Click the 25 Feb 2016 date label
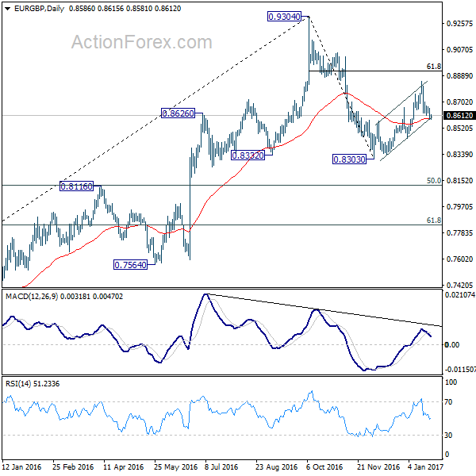The width and height of the screenshot is (476, 476). point(73,466)
